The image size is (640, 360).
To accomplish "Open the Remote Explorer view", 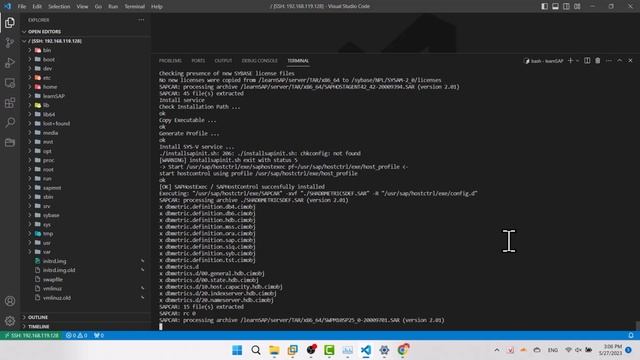I will 10,83.
